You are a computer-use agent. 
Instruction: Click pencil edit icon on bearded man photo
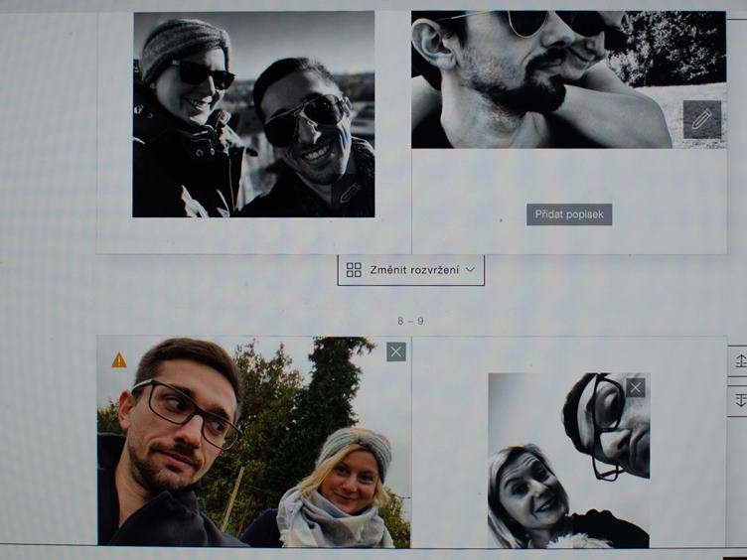coord(701,119)
